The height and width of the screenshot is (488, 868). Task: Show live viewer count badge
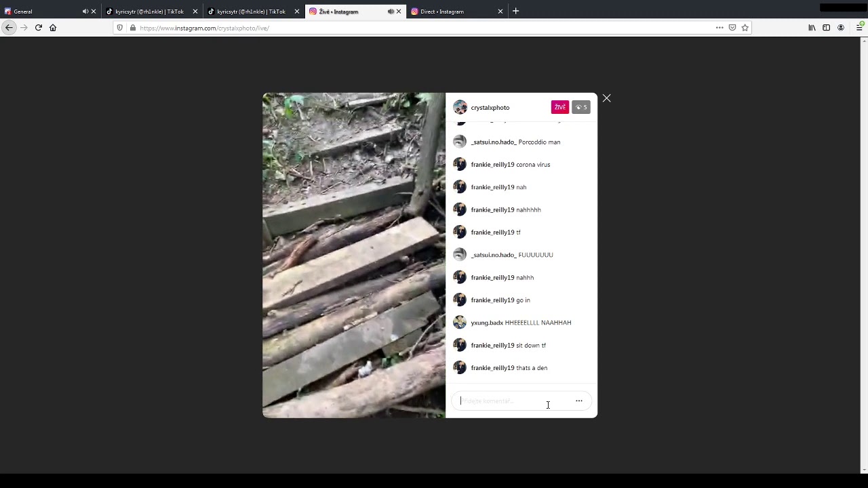tap(581, 107)
